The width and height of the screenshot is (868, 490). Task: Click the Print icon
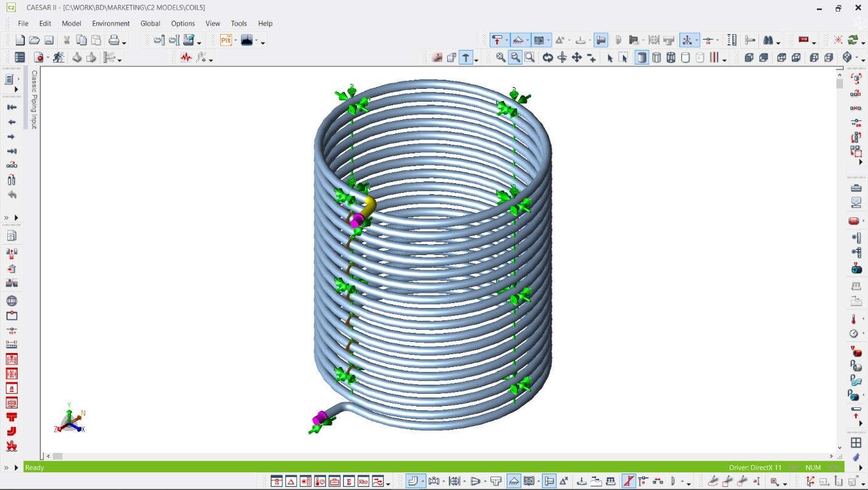pyautogui.click(x=114, y=40)
